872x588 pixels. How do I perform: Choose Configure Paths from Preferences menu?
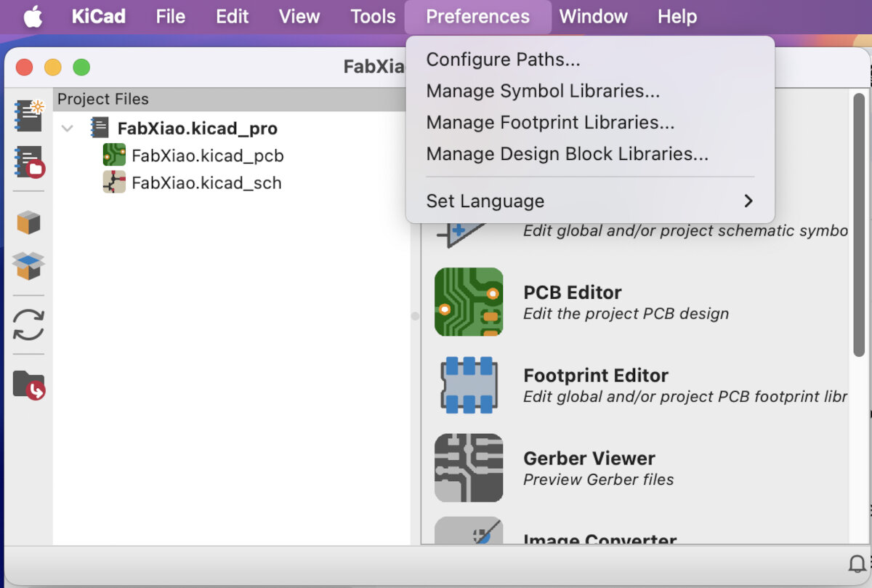coord(503,60)
